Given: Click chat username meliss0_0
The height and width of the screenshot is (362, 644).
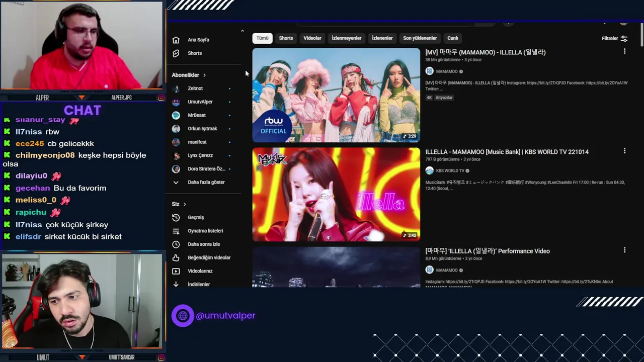Looking at the screenshot, I should pyautogui.click(x=36, y=200).
